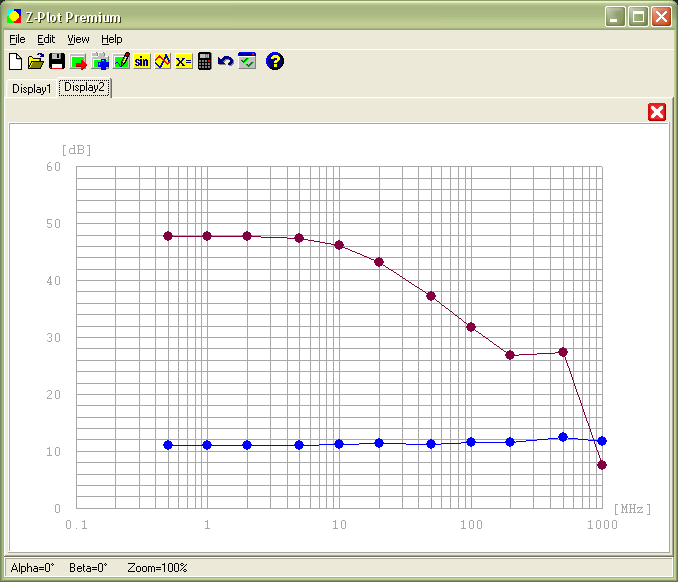Screen dimensions: 678x582
Task: Select the multi-curve plot icon
Action: pyautogui.click(x=163, y=62)
